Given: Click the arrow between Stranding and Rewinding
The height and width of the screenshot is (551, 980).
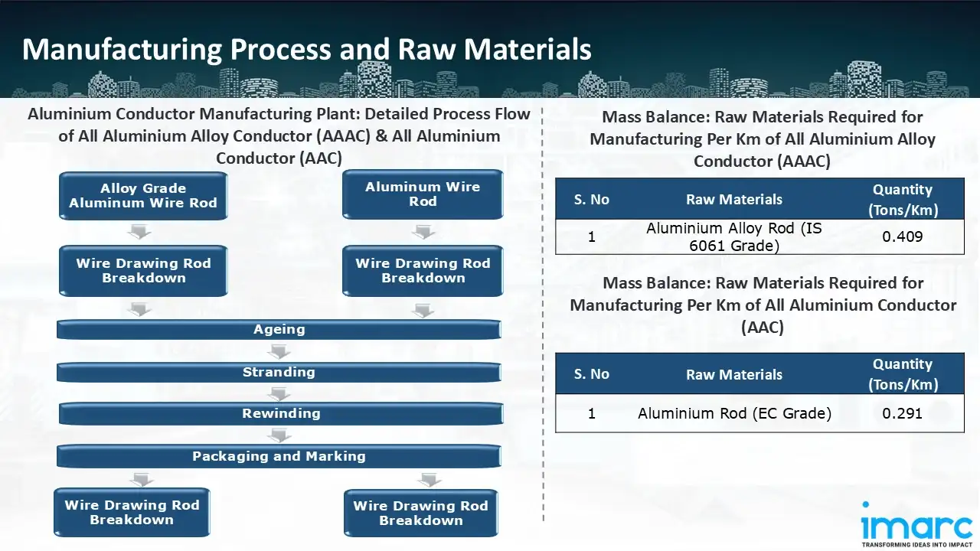Looking at the screenshot, I should click(279, 393).
